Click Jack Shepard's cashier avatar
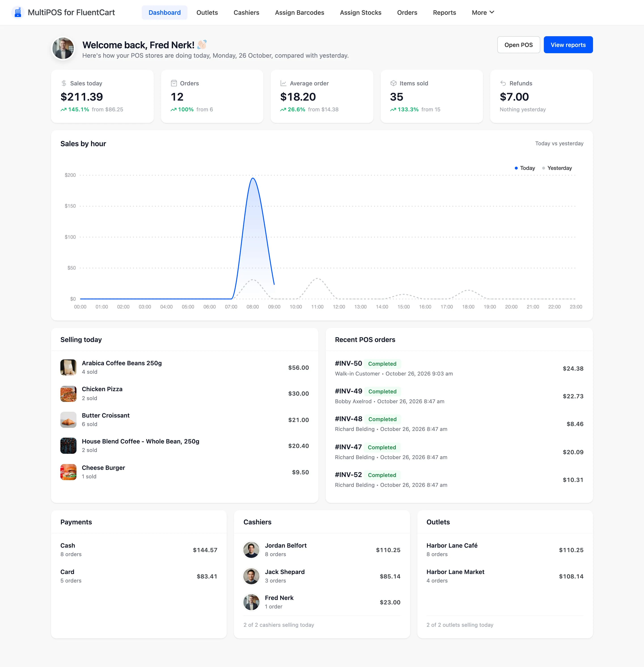This screenshot has width=644, height=667. [251, 576]
